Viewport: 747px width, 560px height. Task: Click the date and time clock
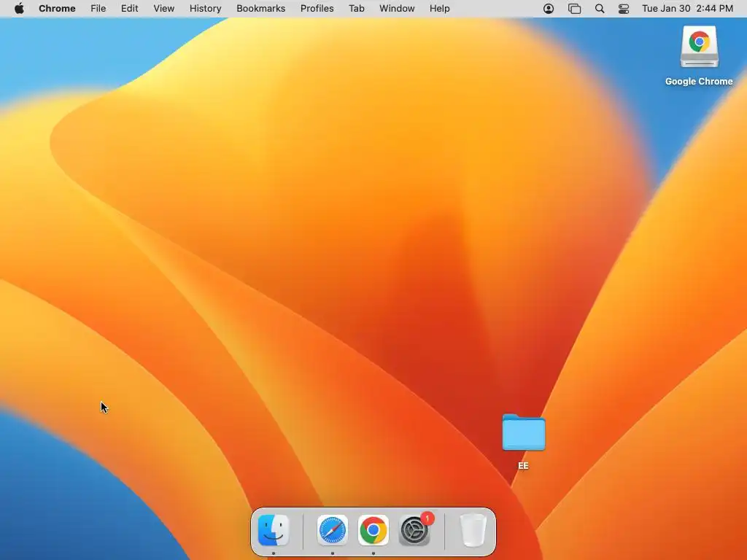[x=687, y=9]
